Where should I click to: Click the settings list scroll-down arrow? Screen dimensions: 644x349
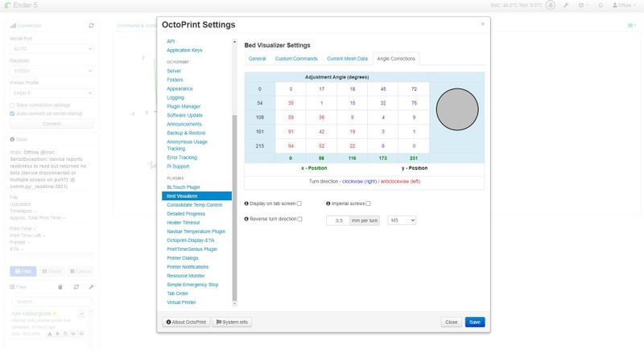(234, 304)
